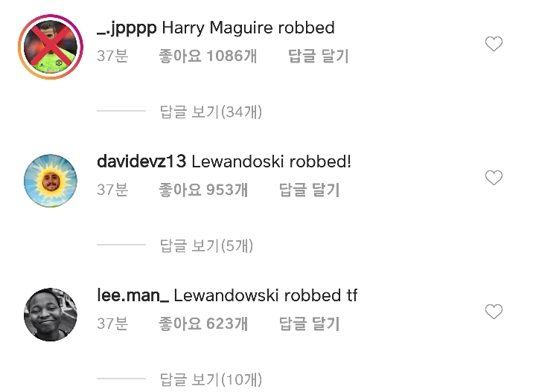Viewport: 536px width, 392px height.
Task: Reply to _.jpppp's comment
Action: coord(319,56)
